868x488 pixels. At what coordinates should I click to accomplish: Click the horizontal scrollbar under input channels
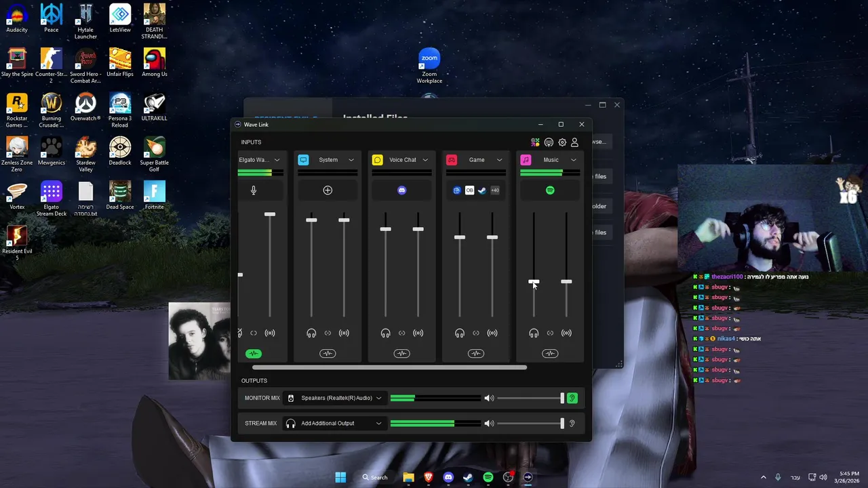pos(389,367)
